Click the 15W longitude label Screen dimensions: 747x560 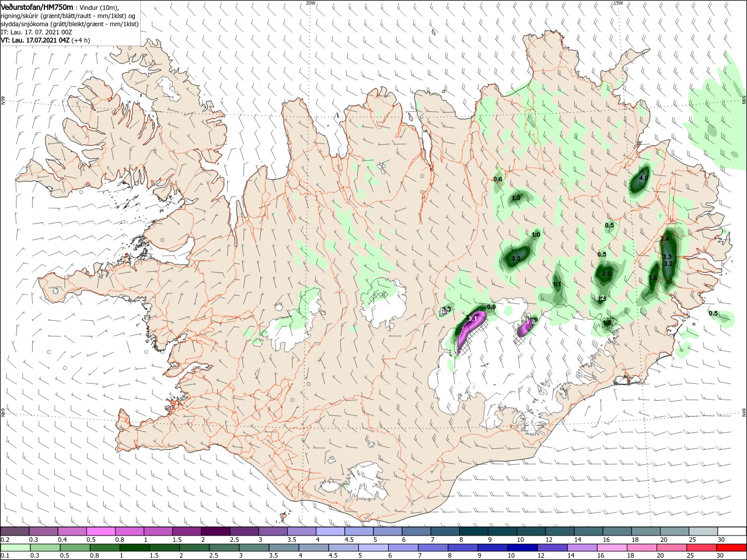coord(618,3)
